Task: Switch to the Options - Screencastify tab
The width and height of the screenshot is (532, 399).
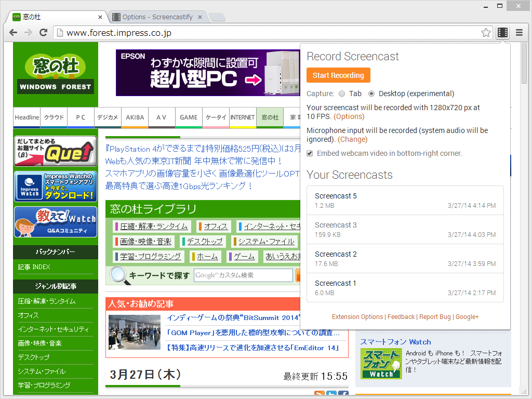Action: point(156,16)
